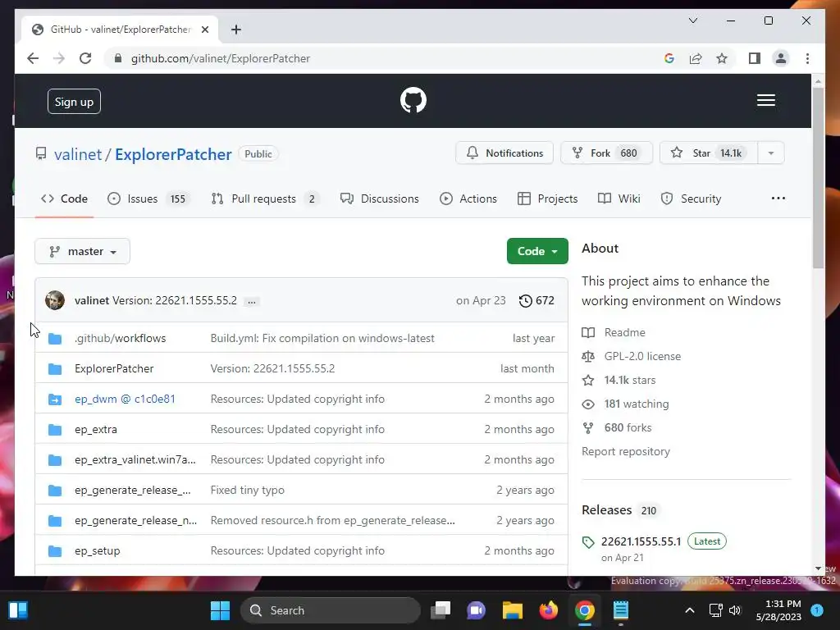The height and width of the screenshot is (630, 840).
Task: Expand the green Code dropdown
Action: (x=537, y=251)
